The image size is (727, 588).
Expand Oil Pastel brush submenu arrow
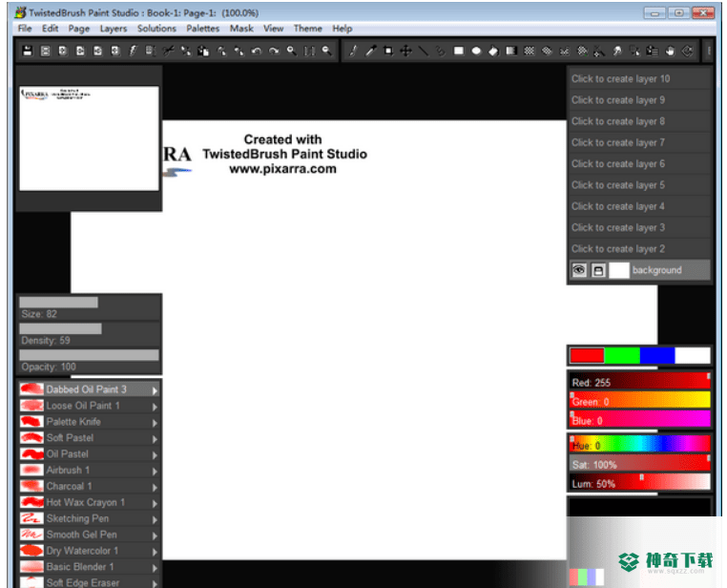(155, 455)
